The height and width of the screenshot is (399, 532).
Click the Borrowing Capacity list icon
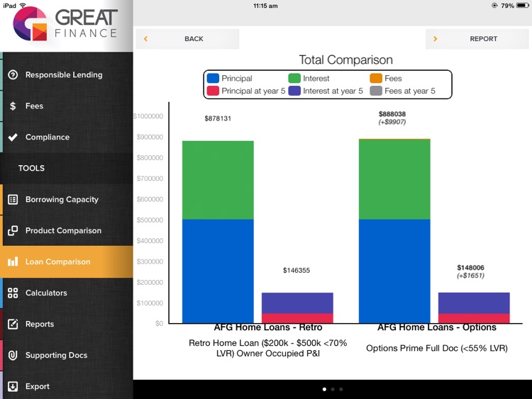tap(13, 199)
